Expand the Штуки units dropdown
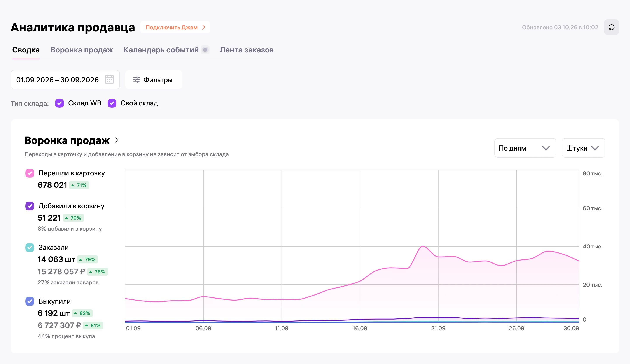 point(583,148)
